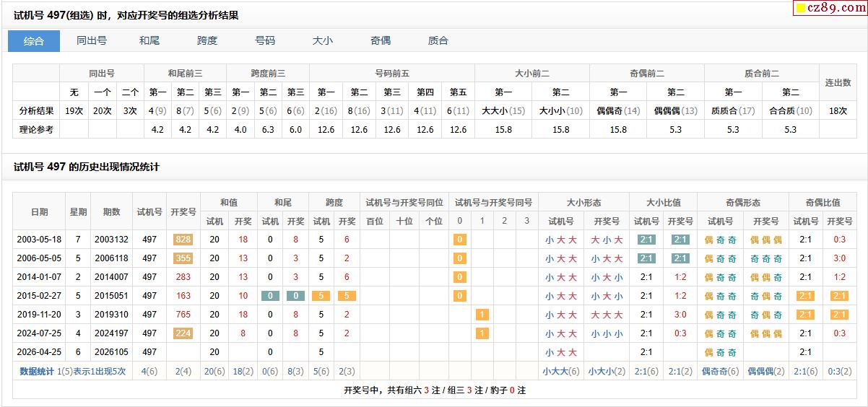
Task: Click the date 2003-05-18 cell
Action: pyautogui.click(x=39, y=240)
